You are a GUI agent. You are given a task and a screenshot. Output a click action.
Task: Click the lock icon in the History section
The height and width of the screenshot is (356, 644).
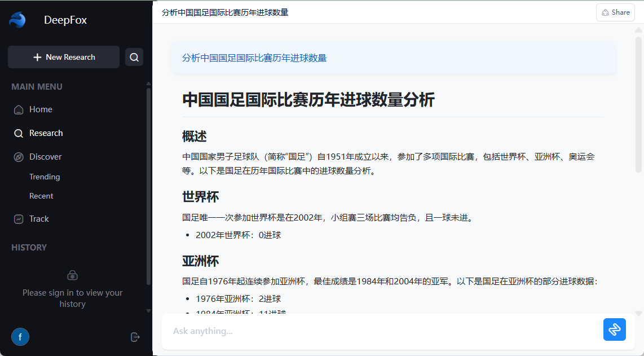click(x=72, y=275)
